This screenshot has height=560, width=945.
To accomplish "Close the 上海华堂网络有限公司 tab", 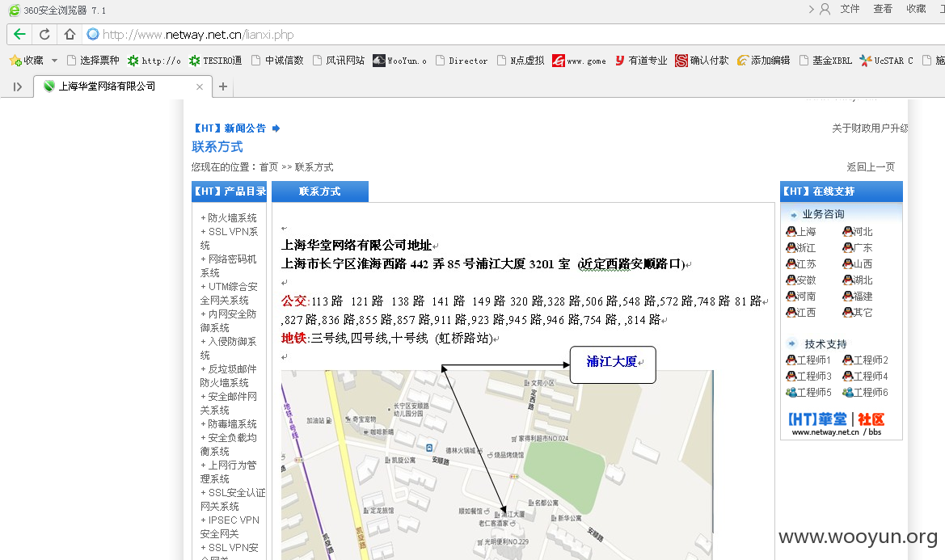I will tap(200, 86).
